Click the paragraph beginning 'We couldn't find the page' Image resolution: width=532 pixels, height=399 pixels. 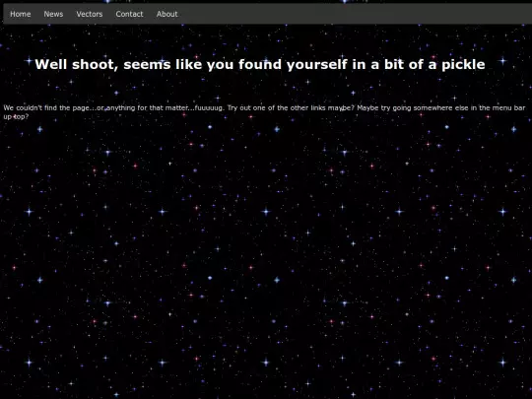[x=264, y=112]
